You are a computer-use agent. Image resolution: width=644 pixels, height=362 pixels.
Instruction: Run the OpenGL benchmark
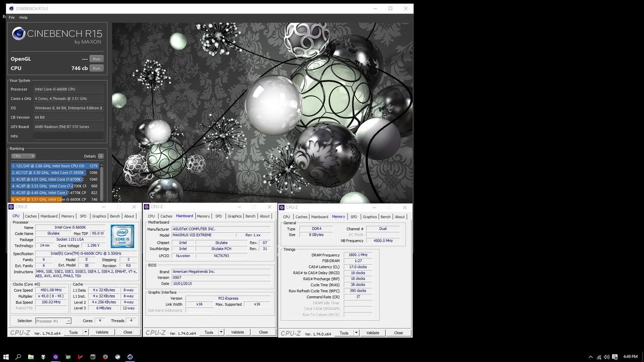point(96,59)
